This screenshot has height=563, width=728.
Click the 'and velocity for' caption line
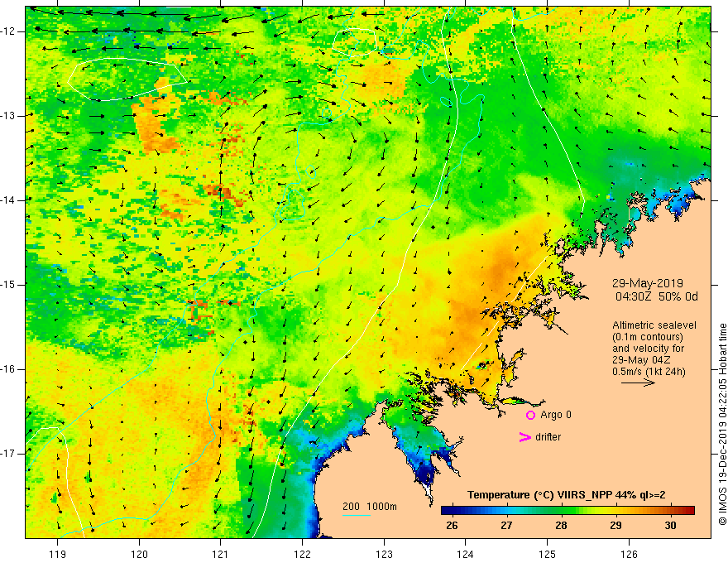(x=648, y=349)
